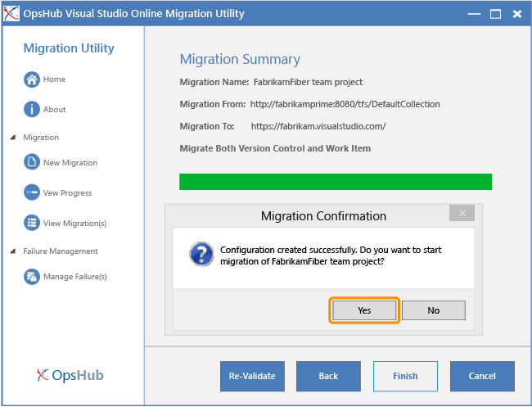Select View Migration(s) label
The width and height of the screenshot is (532, 407).
point(74,223)
